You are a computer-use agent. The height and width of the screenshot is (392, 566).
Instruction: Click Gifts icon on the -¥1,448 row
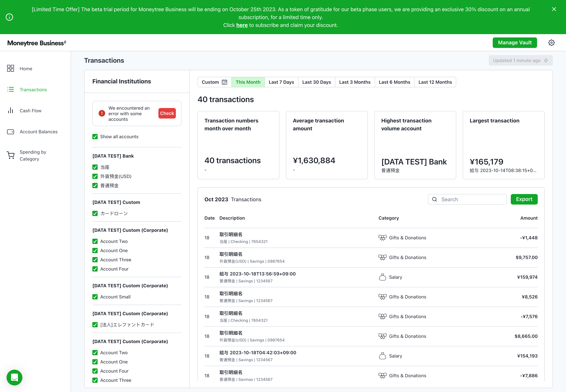point(382,238)
